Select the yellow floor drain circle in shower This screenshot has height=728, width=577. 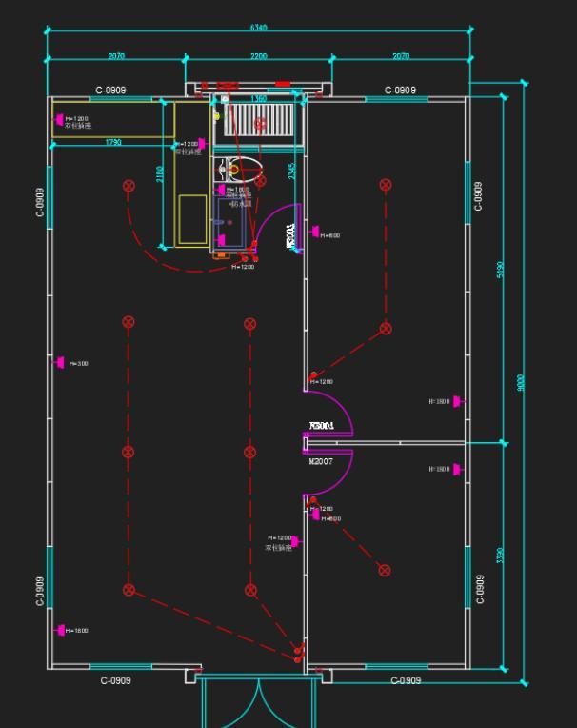(216, 116)
